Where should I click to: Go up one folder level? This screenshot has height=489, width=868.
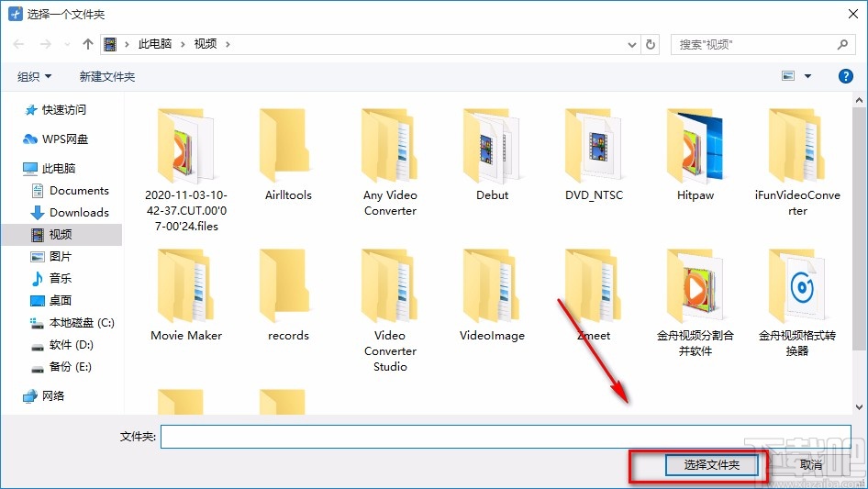87,44
